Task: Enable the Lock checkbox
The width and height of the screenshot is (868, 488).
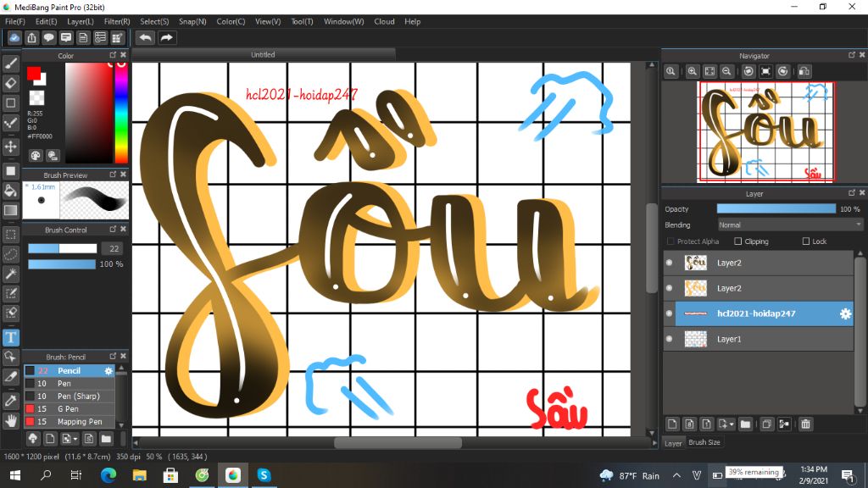Action: (806, 241)
